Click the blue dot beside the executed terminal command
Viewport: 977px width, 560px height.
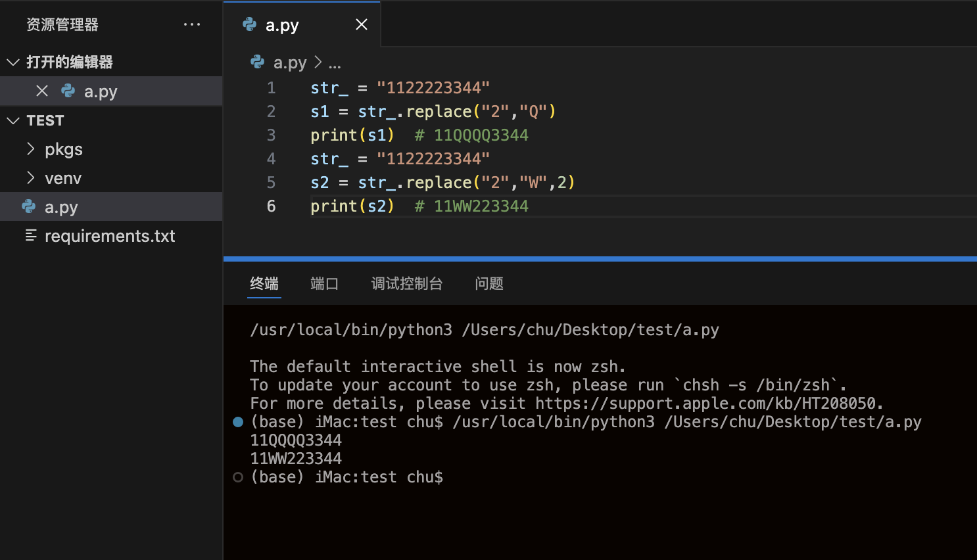[x=238, y=422]
